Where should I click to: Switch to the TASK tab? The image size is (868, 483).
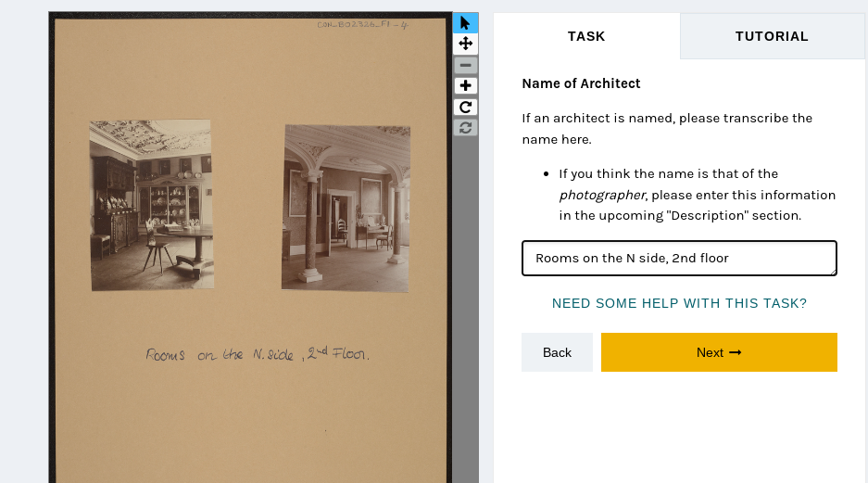(586, 36)
